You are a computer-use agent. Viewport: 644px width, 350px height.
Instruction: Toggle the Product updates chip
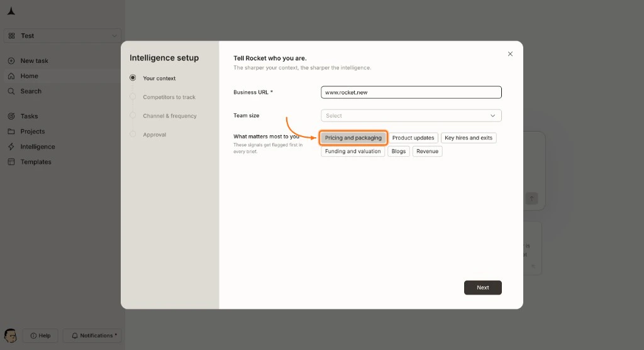(413, 138)
